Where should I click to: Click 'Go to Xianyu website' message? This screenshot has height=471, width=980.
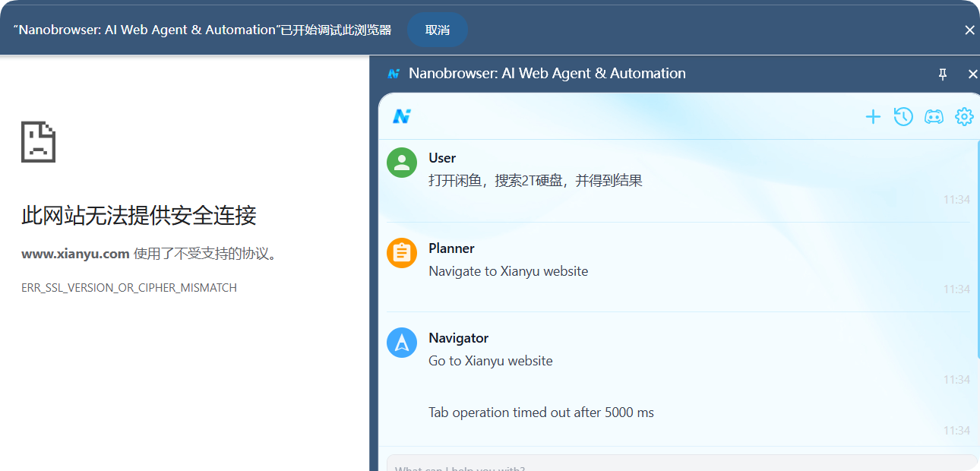coord(491,361)
